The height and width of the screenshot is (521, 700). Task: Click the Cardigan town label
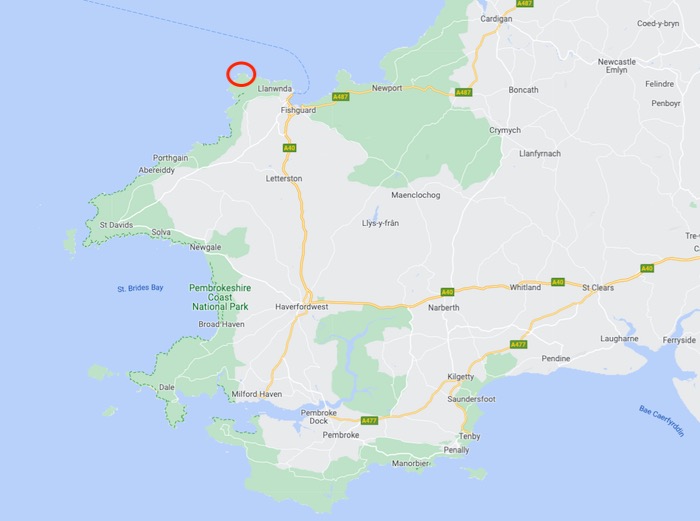coord(496,19)
